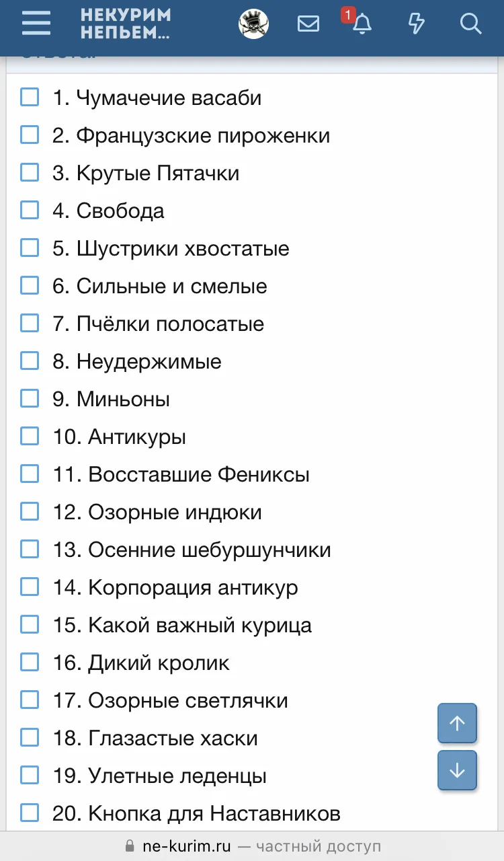The width and height of the screenshot is (504, 861).
Task: Open your profile avatar menu
Action: click(253, 24)
